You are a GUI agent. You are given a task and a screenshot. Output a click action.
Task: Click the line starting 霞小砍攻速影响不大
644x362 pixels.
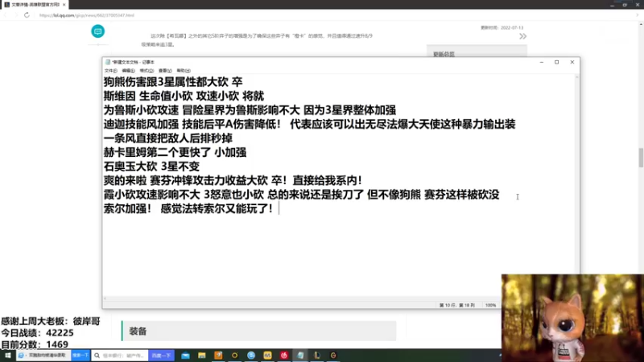click(301, 195)
